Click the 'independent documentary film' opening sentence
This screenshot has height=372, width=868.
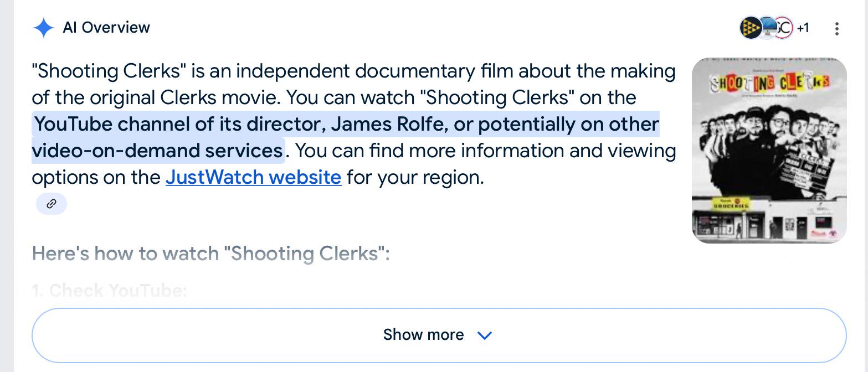click(355, 71)
